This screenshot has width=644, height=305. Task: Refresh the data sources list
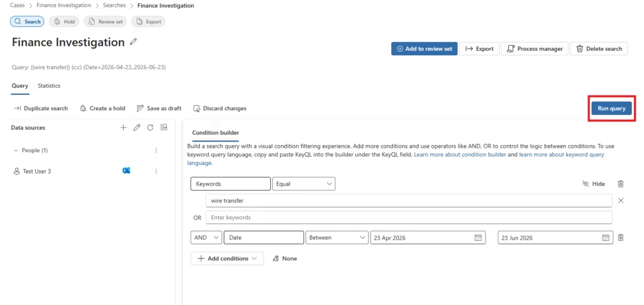click(150, 128)
